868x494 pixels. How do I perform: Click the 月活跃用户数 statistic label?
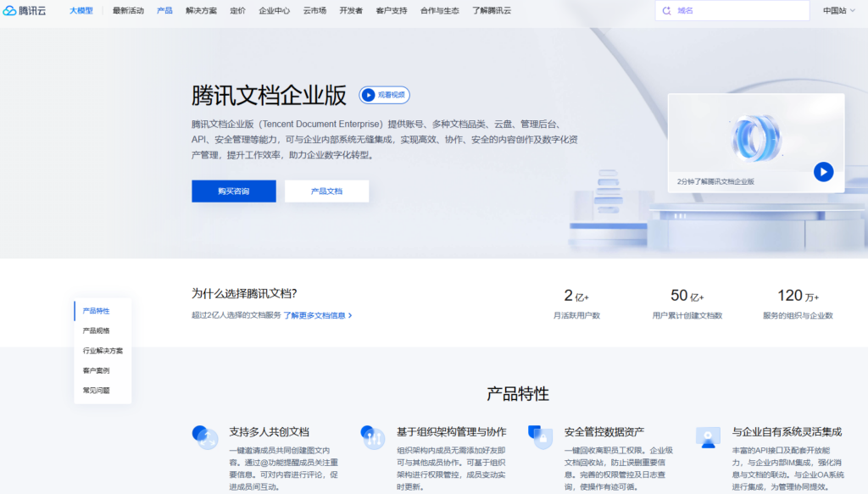tap(576, 316)
